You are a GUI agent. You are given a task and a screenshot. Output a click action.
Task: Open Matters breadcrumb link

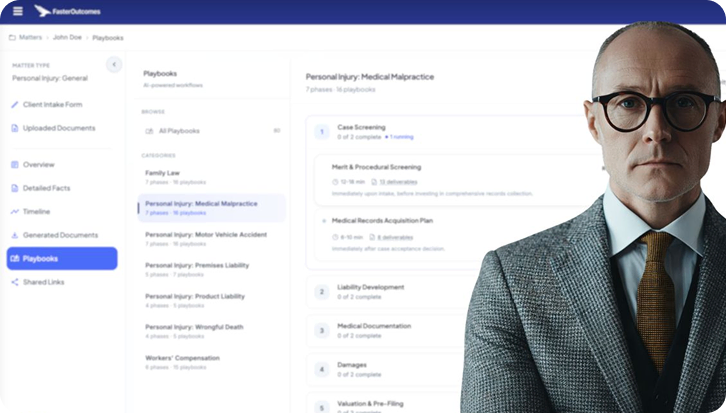click(30, 38)
